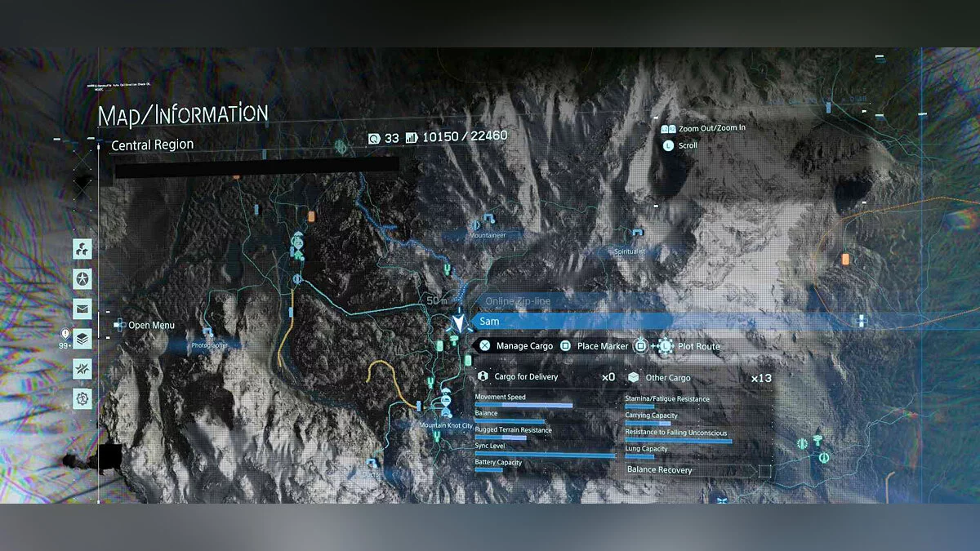Click the x13 Other Cargo count
The width and height of the screenshot is (980, 551).
point(761,378)
